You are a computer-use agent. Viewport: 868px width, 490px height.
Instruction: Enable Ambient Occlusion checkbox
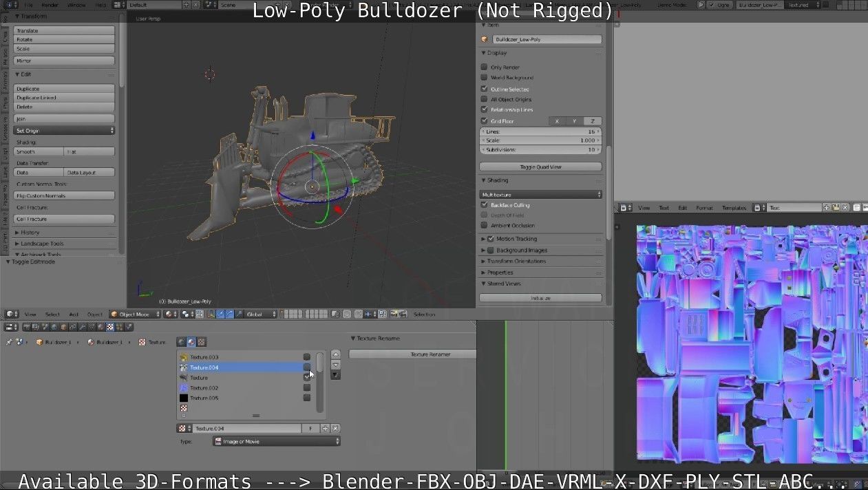[x=485, y=226]
